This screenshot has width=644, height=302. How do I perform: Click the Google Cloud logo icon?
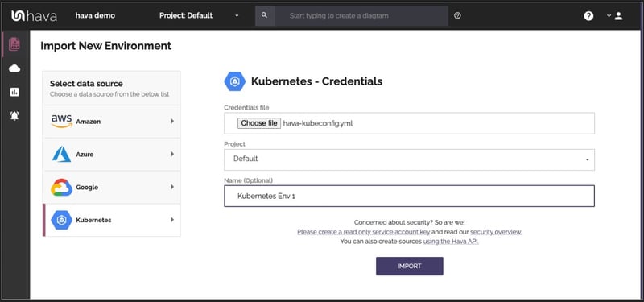coord(62,187)
